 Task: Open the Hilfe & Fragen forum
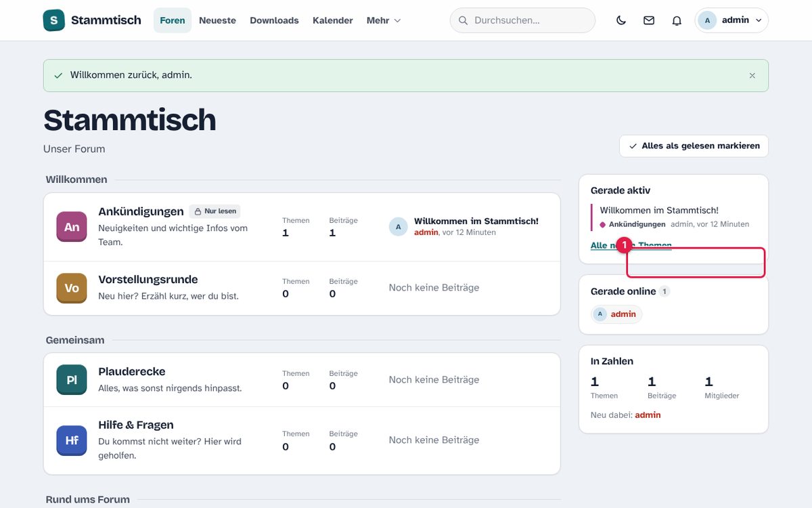pyautogui.click(x=136, y=425)
